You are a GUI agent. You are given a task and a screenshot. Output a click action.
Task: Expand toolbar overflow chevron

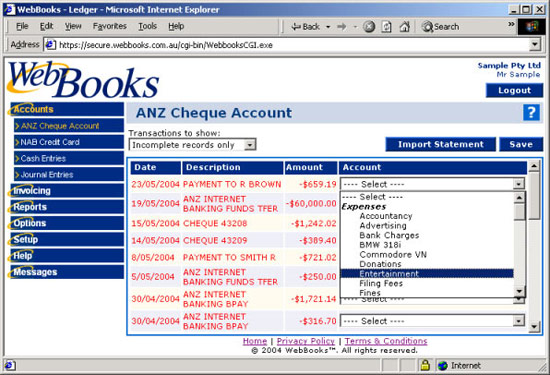tap(511, 24)
